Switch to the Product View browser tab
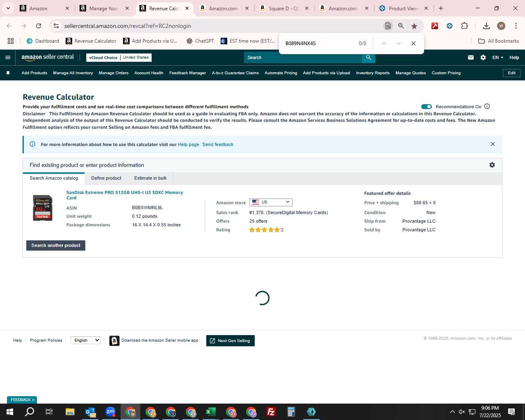This screenshot has width=525, height=420. point(403,8)
